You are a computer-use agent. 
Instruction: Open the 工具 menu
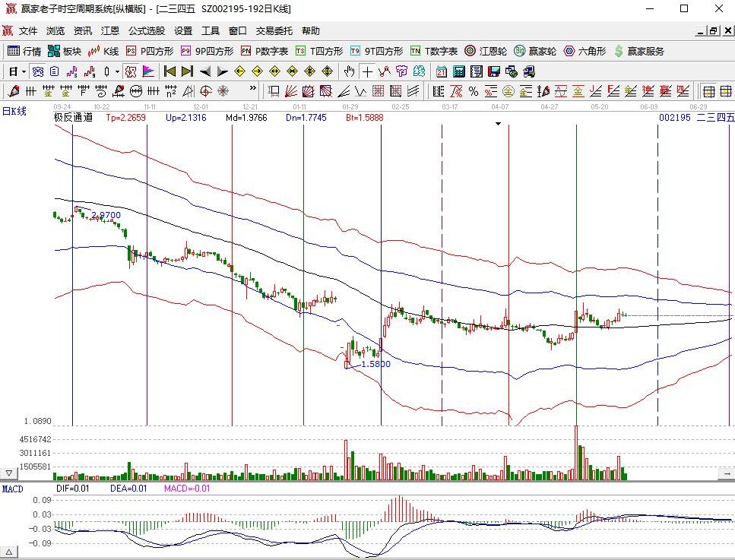click(x=211, y=31)
